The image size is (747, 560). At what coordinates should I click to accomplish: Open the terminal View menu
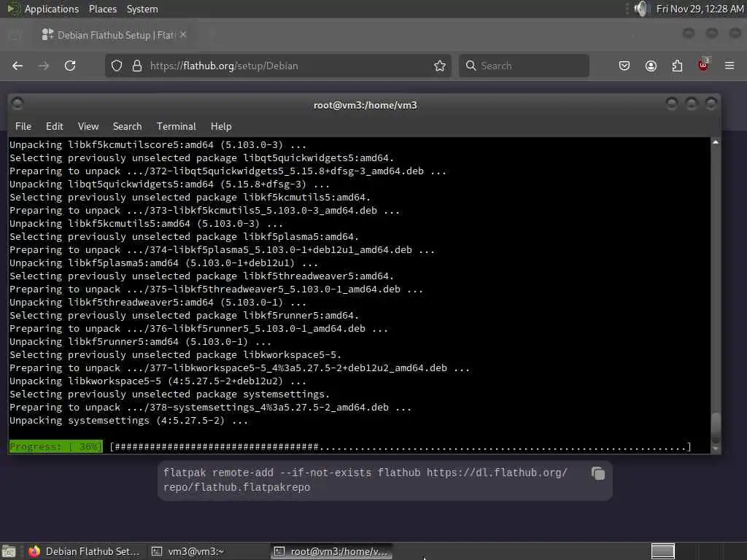88,126
